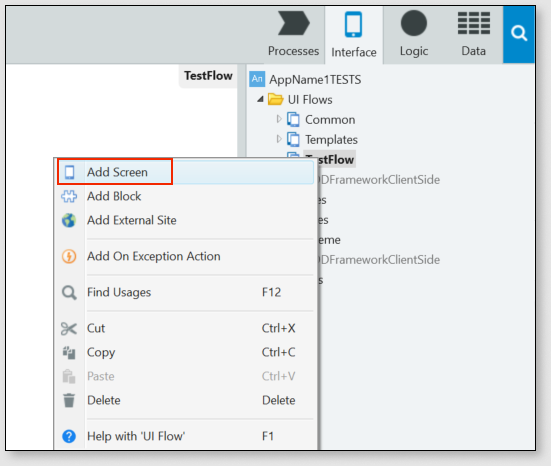Click the greyed-out Paste entry

pos(186,376)
